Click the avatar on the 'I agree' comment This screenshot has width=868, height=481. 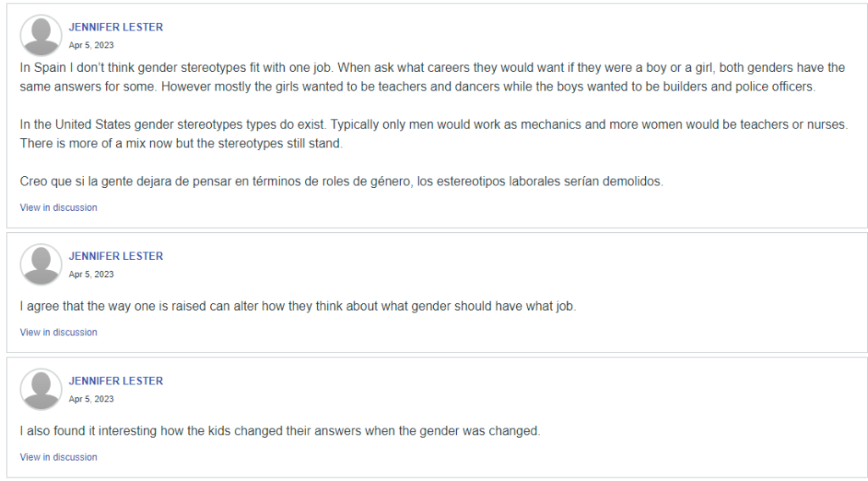click(x=41, y=264)
